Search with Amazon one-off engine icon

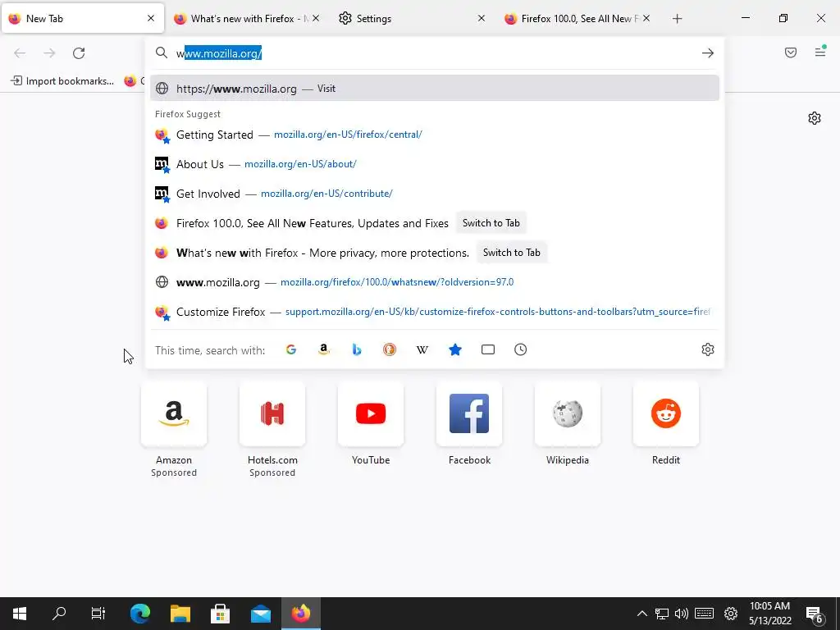[x=323, y=349]
